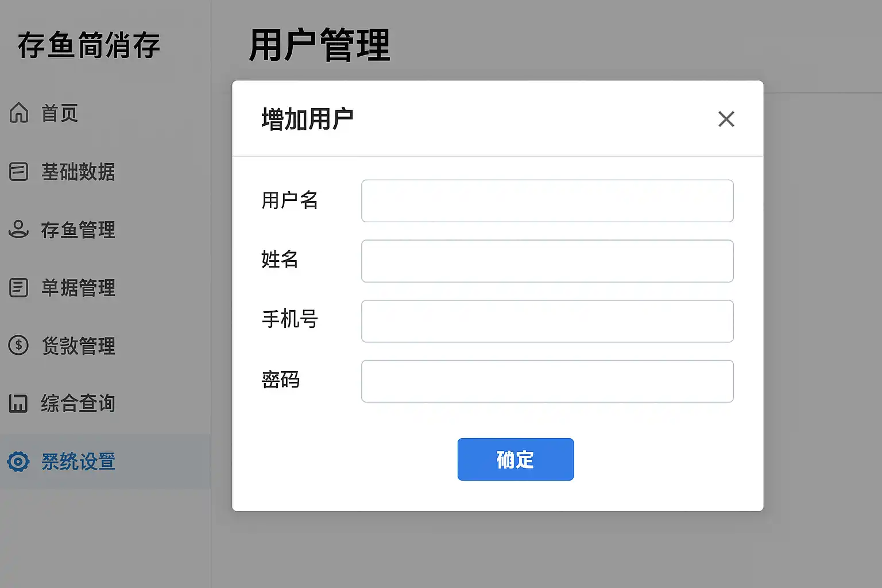Viewport: 882px width, 588px height.
Task: Open the 综合查询 menu item
Action: pos(78,403)
